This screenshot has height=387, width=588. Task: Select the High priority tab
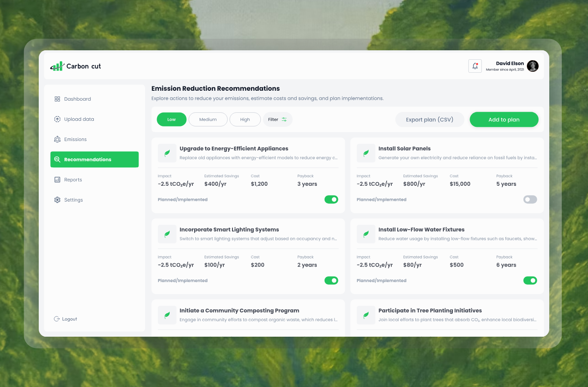(245, 120)
